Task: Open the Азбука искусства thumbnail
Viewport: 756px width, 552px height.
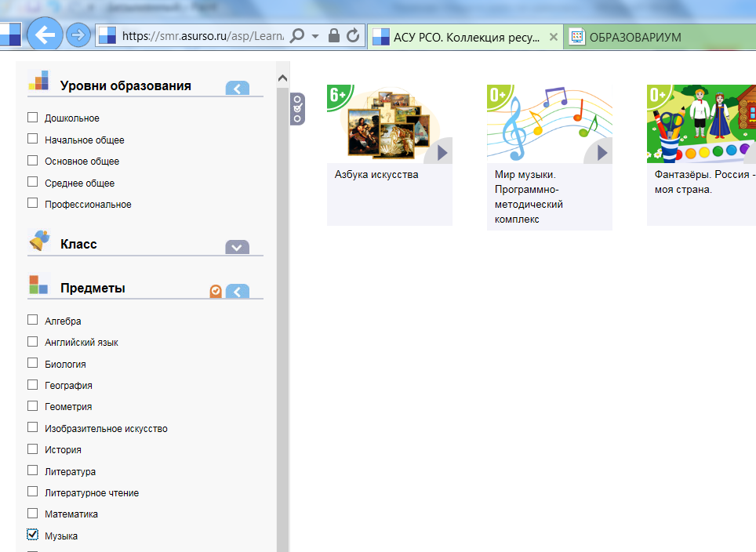Action: pyautogui.click(x=390, y=124)
